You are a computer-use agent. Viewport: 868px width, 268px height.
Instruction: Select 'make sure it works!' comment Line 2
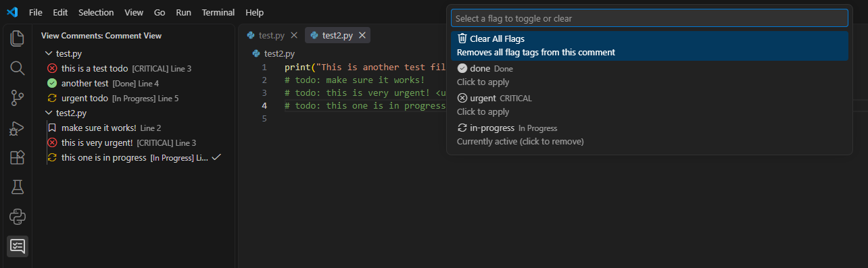coord(135,128)
